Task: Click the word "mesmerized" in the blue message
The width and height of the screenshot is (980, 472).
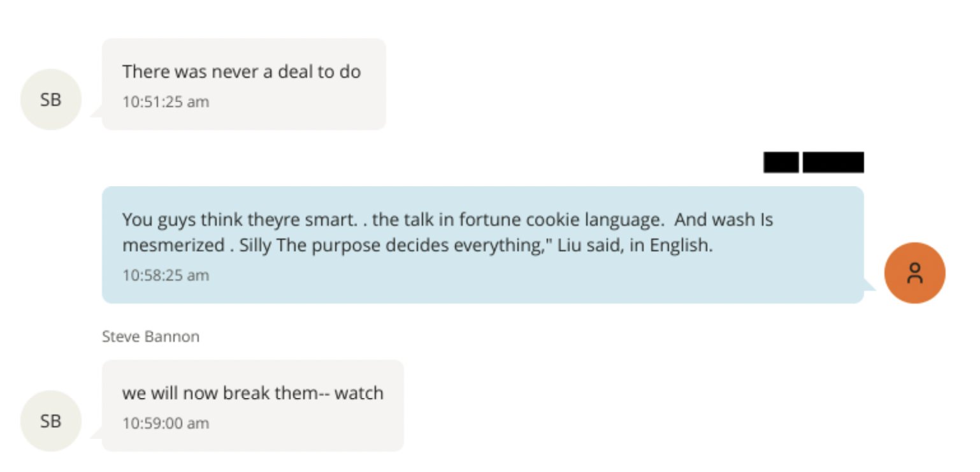Action: point(172,246)
